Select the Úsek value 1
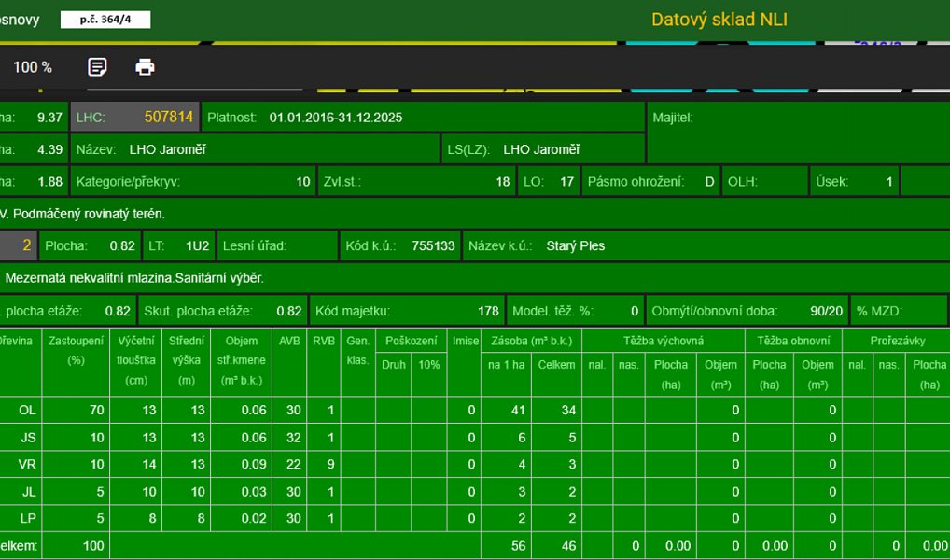Image resolution: width=950 pixels, height=560 pixels. coord(889,182)
